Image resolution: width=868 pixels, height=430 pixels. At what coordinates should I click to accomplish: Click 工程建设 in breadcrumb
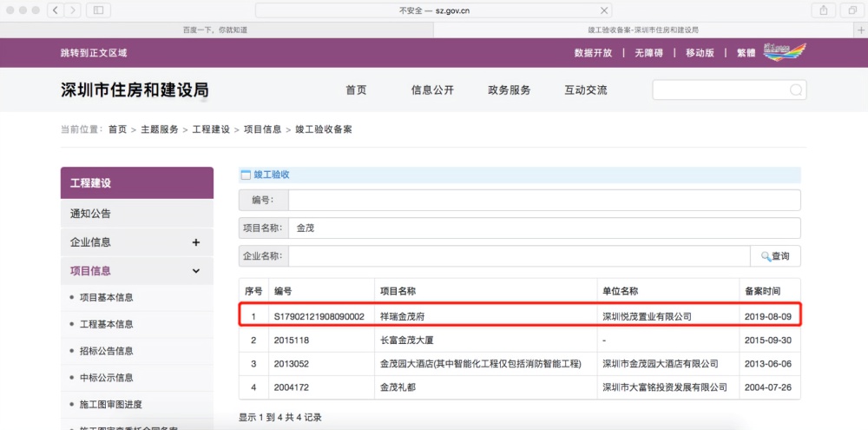[211, 129]
